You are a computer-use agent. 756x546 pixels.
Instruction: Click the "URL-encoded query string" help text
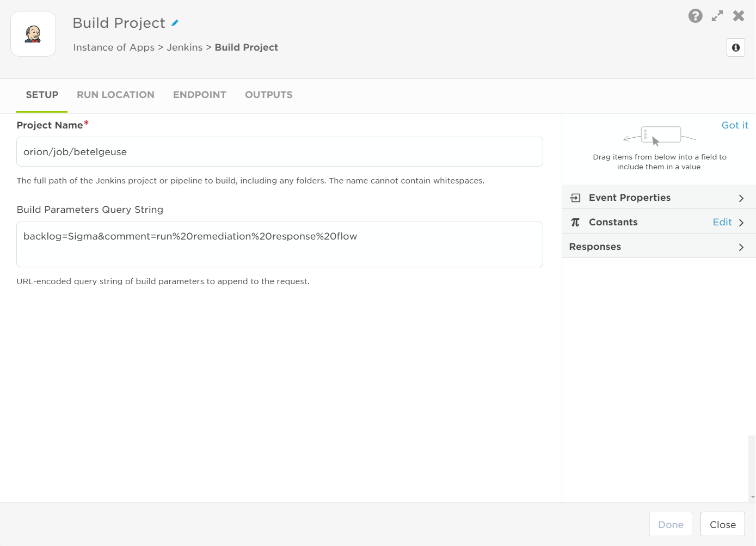click(x=163, y=281)
